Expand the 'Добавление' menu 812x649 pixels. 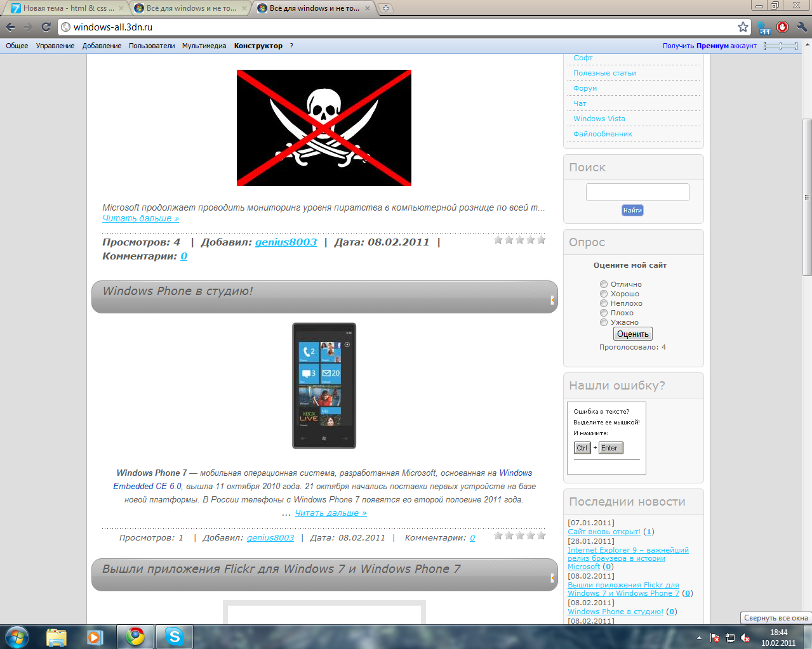102,46
